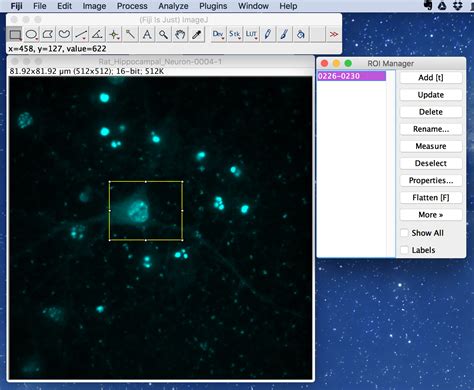Viewport: 474px width, 390px height.
Task: Click Deselect in ROI Manager
Action: (x=431, y=163)
